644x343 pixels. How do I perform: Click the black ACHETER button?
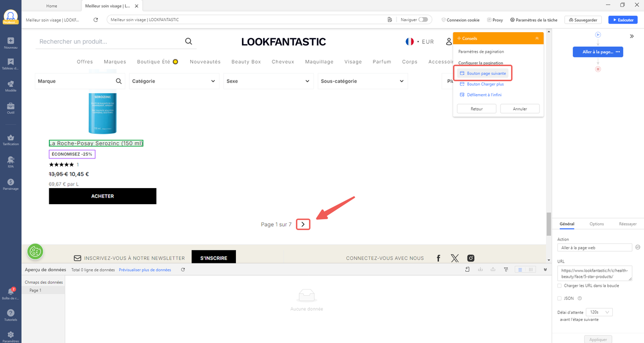(x=103, y=196)
